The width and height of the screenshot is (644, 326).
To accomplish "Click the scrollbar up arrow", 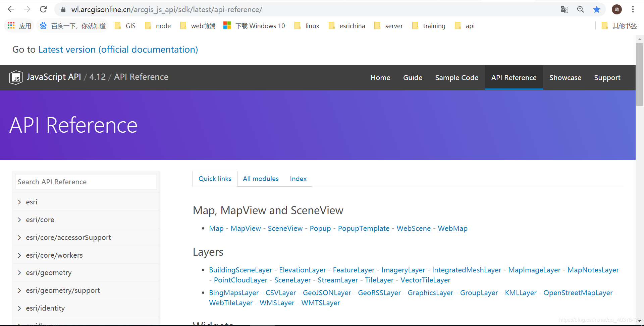I will click(640, 39).
